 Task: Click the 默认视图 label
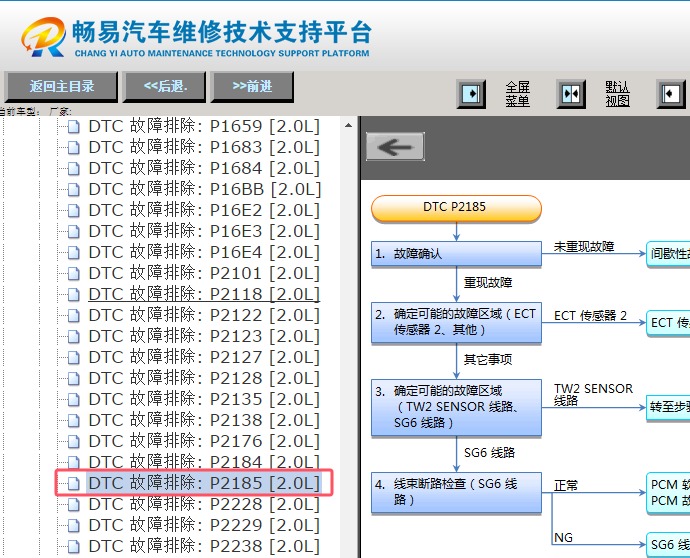click(x=617, y=94)
